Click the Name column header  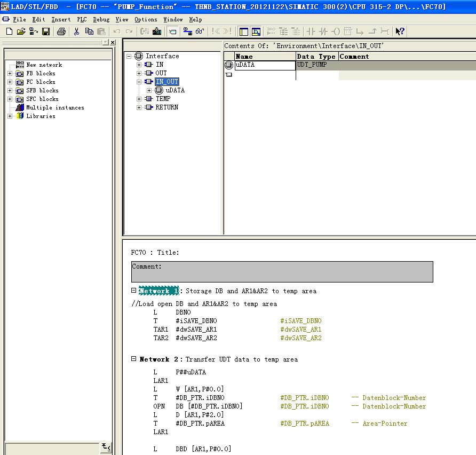click(265, 57)
